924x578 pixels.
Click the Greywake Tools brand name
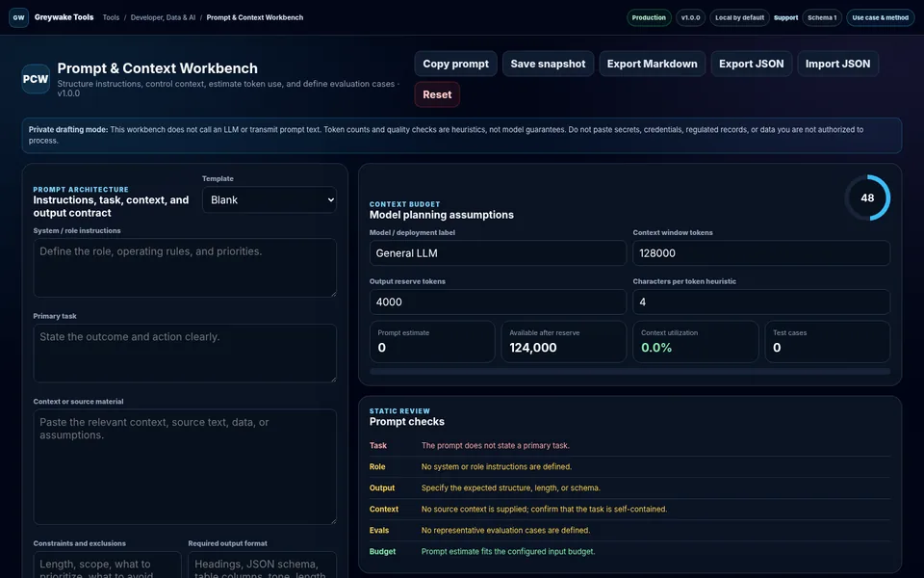(64, 17)
